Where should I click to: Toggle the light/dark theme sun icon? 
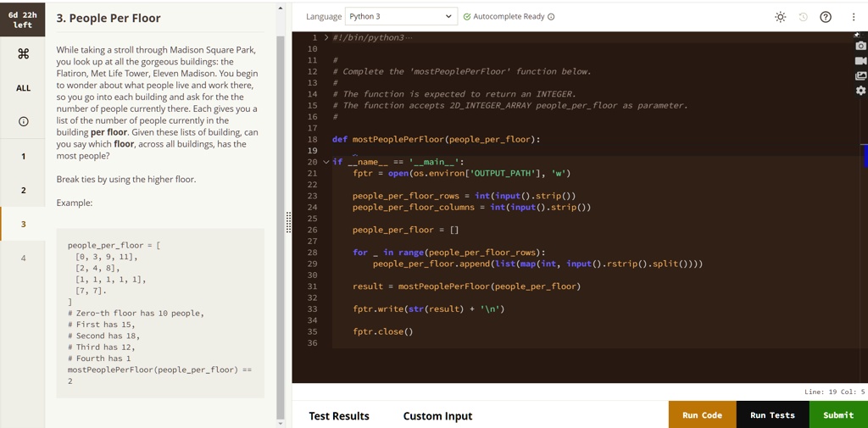780,17
